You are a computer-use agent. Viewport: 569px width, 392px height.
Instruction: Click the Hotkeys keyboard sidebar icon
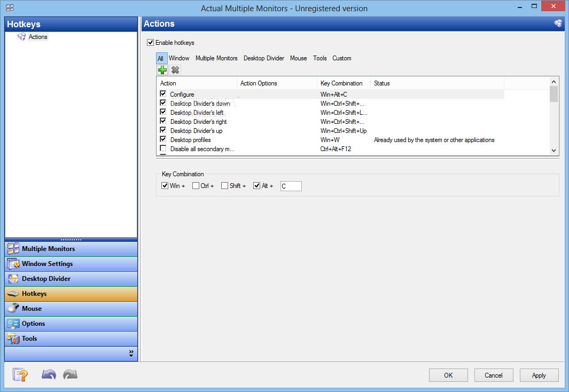click(13, 294)
